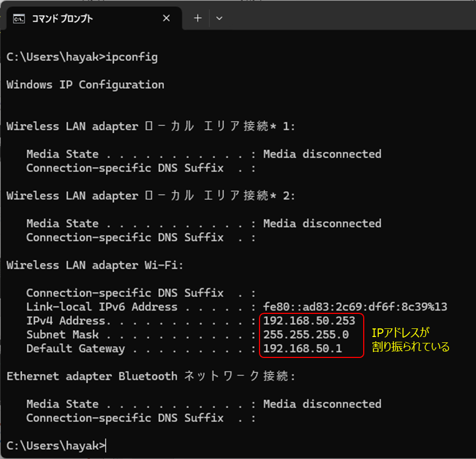The image size is (476, 459).
Task: Click the subnet mask value 255.255.255.0
Action: click(306, 335)
